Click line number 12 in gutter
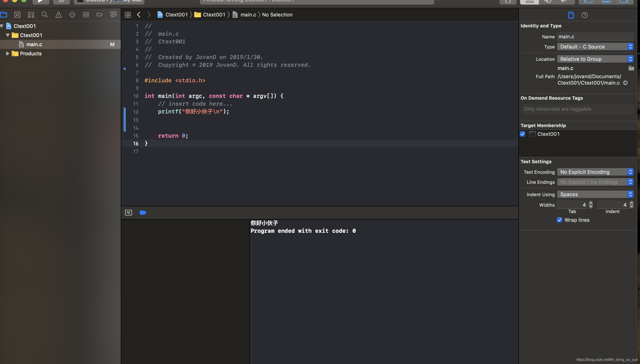The width and height of the screenshot is (640, 364). tap(136, 112)
